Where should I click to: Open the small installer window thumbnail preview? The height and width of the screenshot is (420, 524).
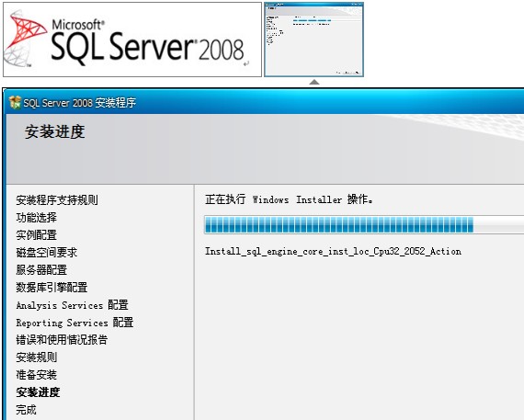[x=313, y=40]
